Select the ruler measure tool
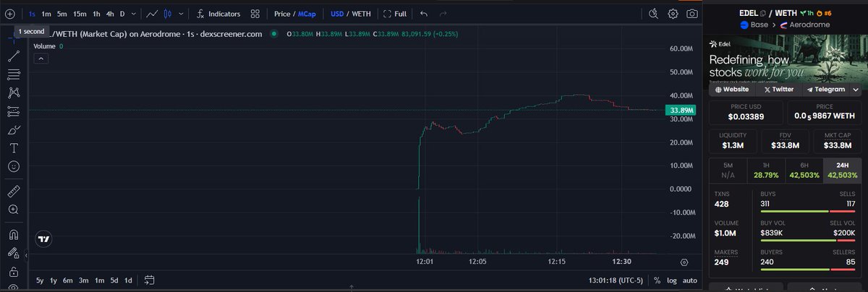 tap(13, 191)
